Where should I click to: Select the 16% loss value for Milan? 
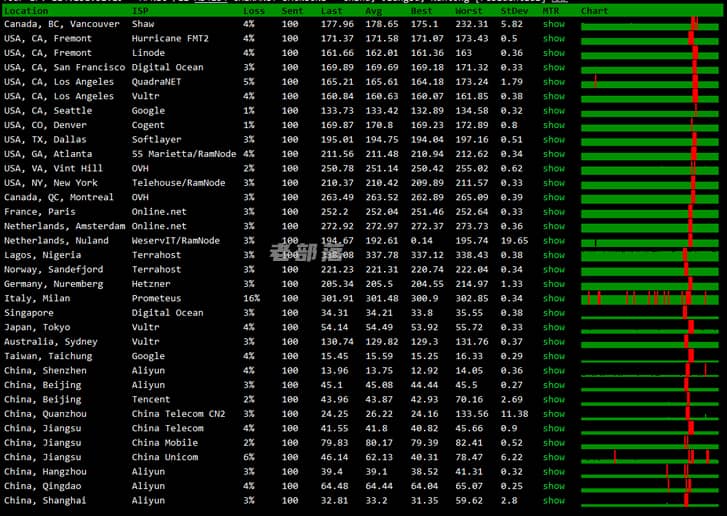coord(251,298)
